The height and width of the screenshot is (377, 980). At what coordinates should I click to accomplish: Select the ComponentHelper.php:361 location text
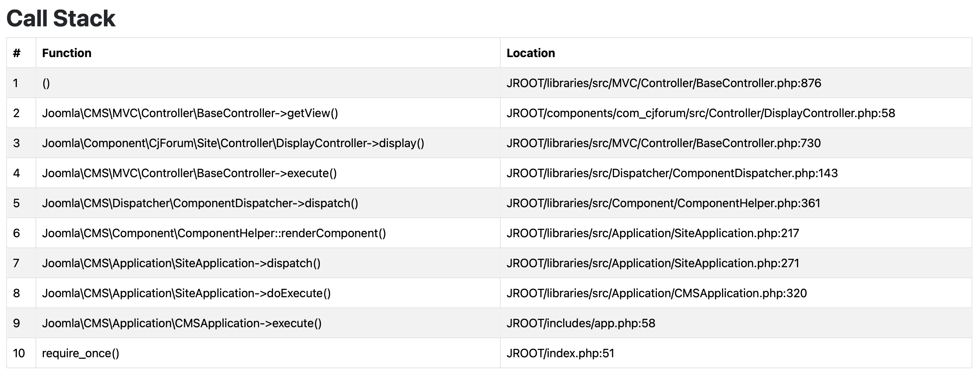[x=663, y=203]
